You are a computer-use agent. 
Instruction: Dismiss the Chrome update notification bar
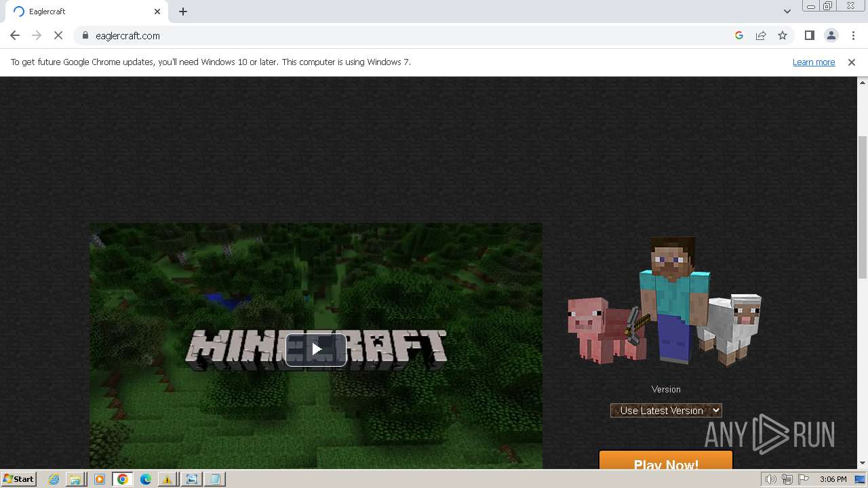click(852, 62)
